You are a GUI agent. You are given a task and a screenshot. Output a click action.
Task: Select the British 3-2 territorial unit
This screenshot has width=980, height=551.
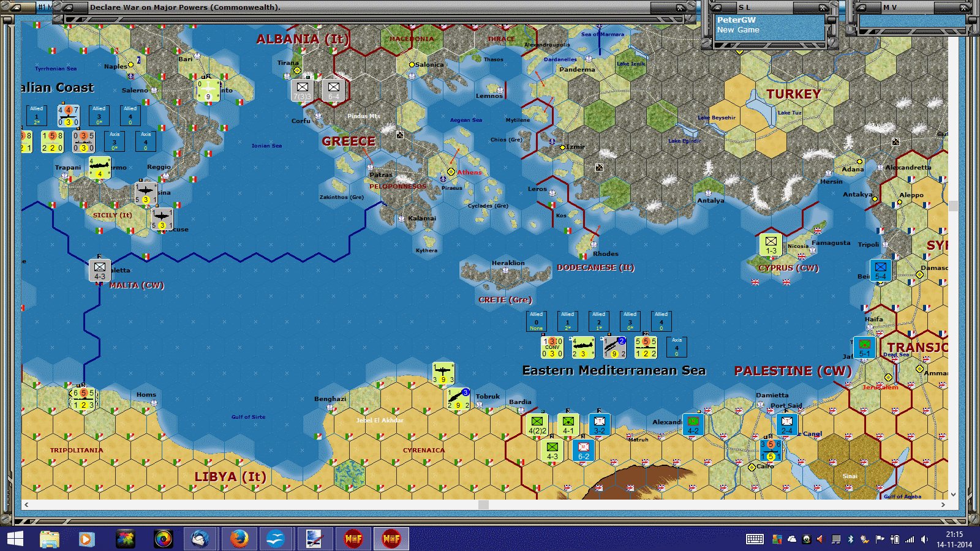click(x=600, y=425)
